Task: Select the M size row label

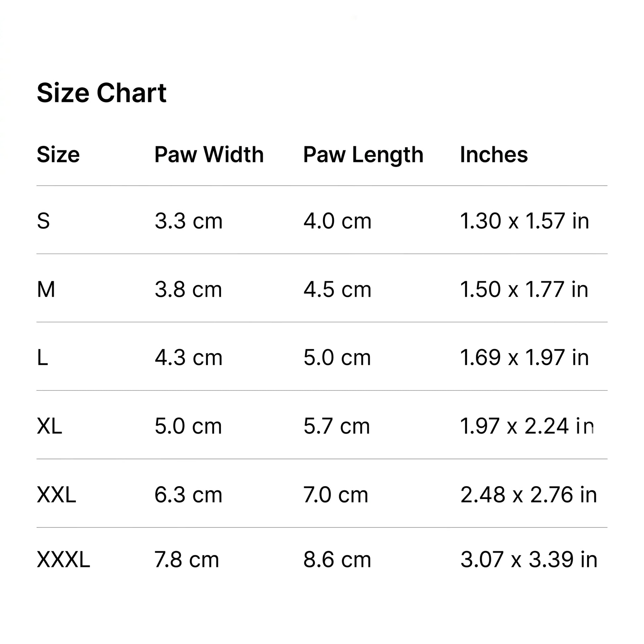Action: pyautogui.click(x=46, y=289)
